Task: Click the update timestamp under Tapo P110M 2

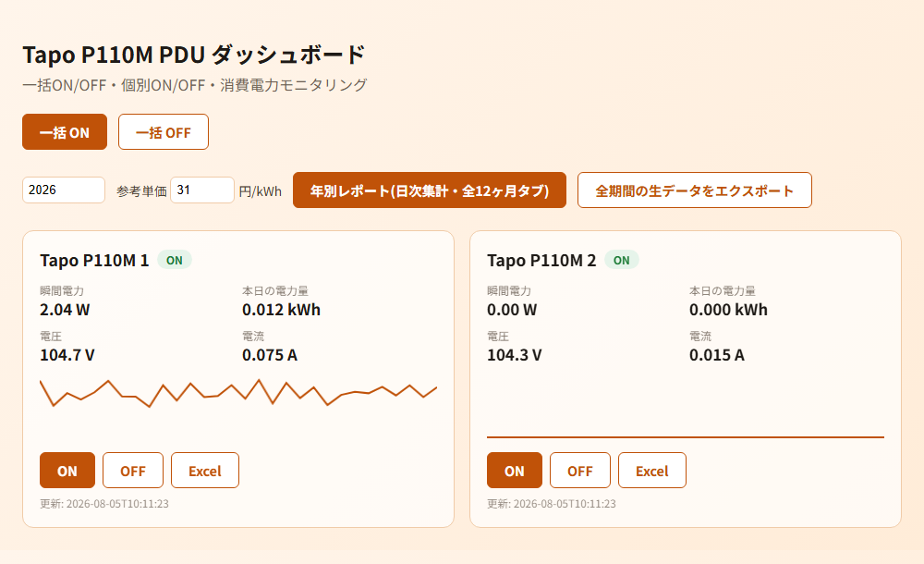Action: click(552, 504)
